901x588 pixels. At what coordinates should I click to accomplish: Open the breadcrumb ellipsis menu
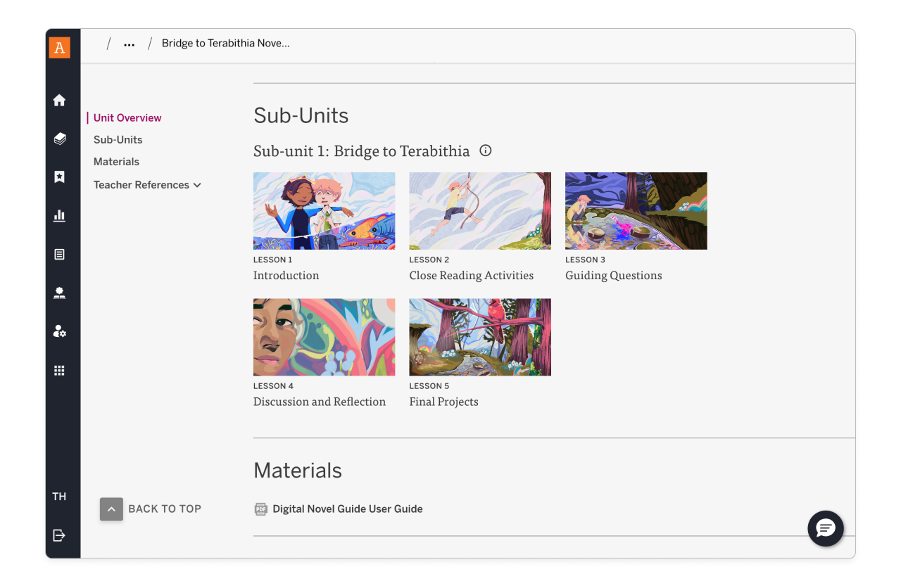coord(129,43)
